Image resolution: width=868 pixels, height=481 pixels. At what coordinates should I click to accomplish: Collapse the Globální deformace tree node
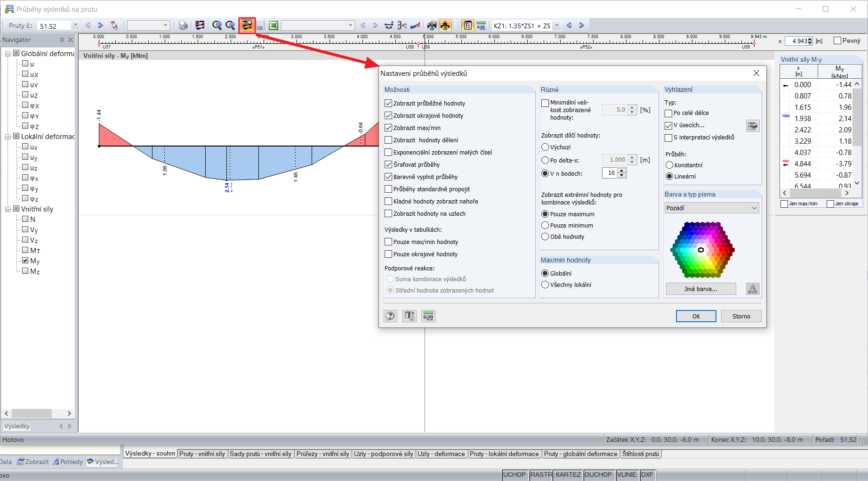click(x=8, y=54)
